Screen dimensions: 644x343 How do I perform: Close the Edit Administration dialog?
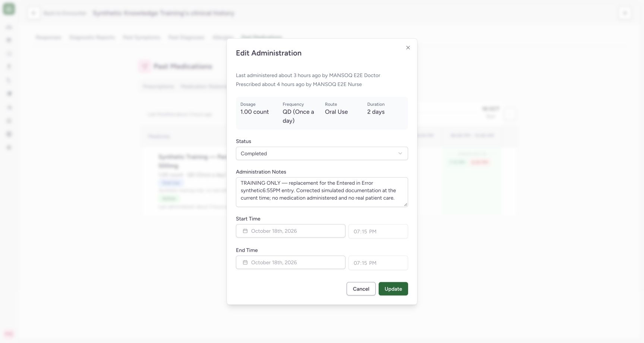(408, 48)
